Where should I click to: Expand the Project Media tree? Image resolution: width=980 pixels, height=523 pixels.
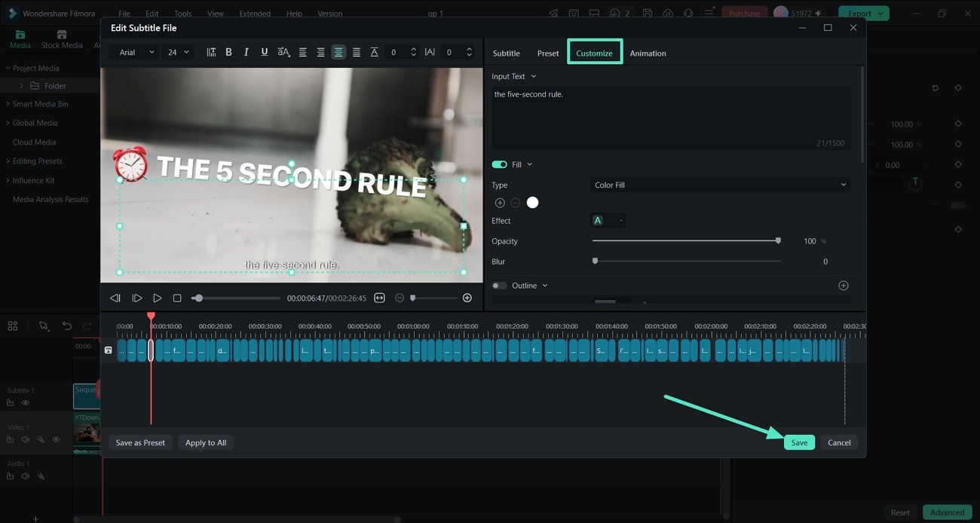pos(8,68)
